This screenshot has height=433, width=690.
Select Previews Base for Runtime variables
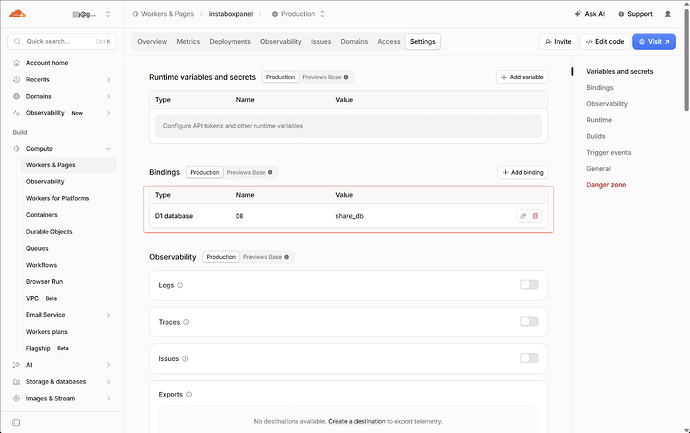coord(325,77)
